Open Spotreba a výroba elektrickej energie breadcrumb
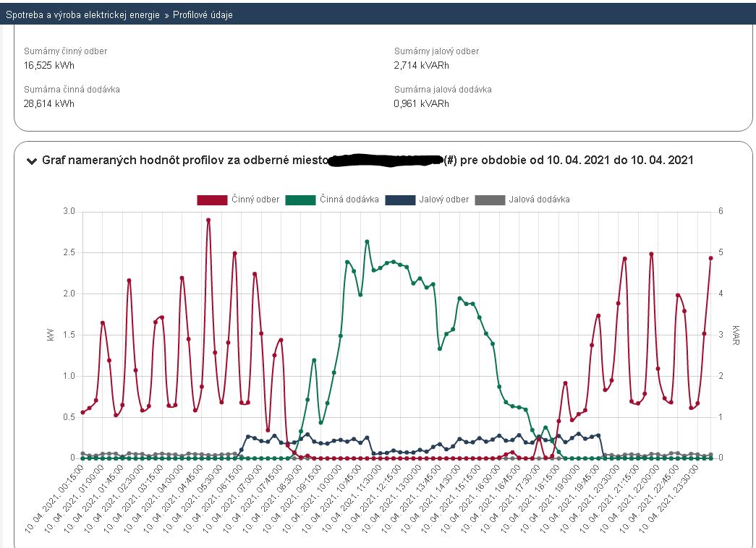Image resolution: width=756 pixels, height=548 pixels. [82, 14]
